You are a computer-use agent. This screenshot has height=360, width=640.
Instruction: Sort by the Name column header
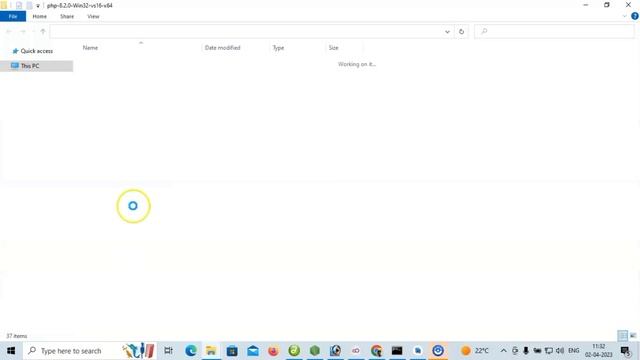pos(90,48)
